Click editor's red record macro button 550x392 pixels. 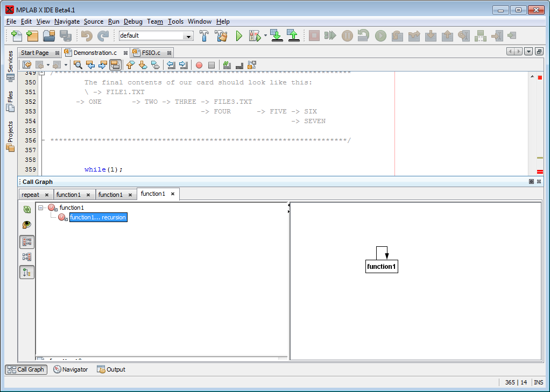pyautogui.click(x=199, y=65)
